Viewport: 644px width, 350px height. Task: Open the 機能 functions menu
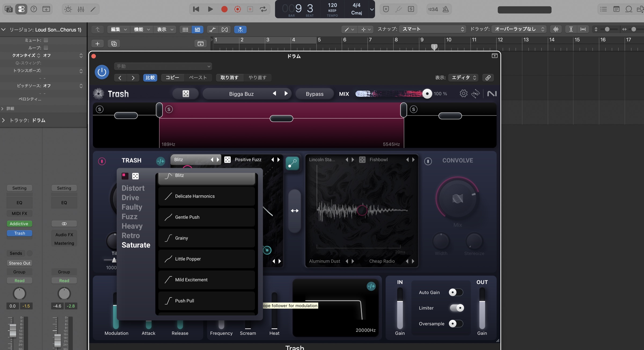(x=142, y=30)
